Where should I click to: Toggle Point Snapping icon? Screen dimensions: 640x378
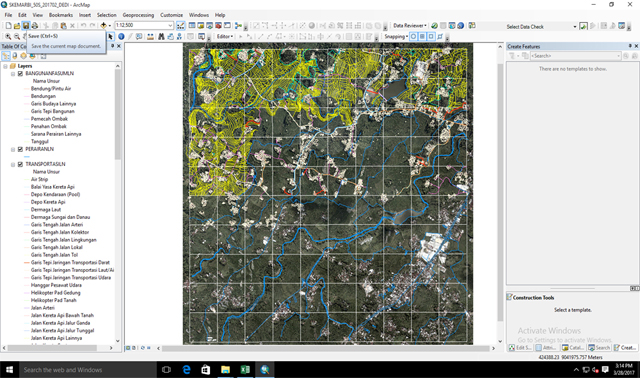click(x=413, y=36)
